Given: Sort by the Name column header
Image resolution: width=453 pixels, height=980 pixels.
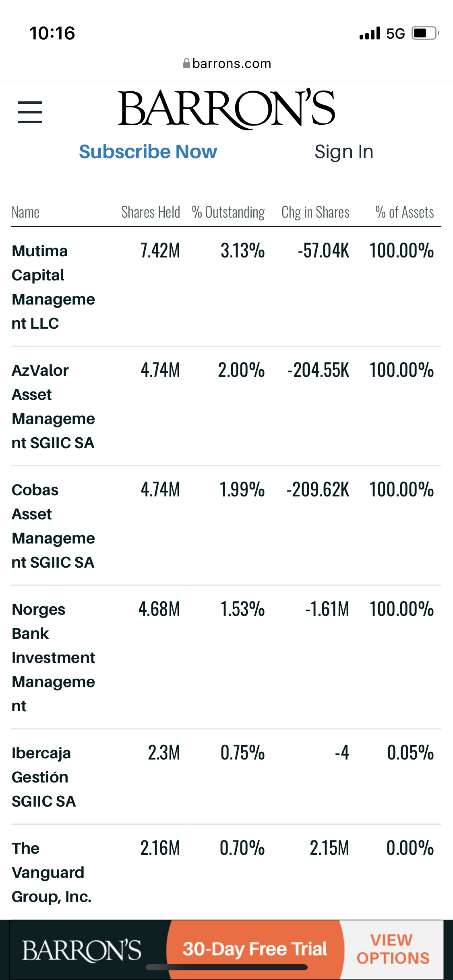Looking at the screenshot, I should 25,212.
